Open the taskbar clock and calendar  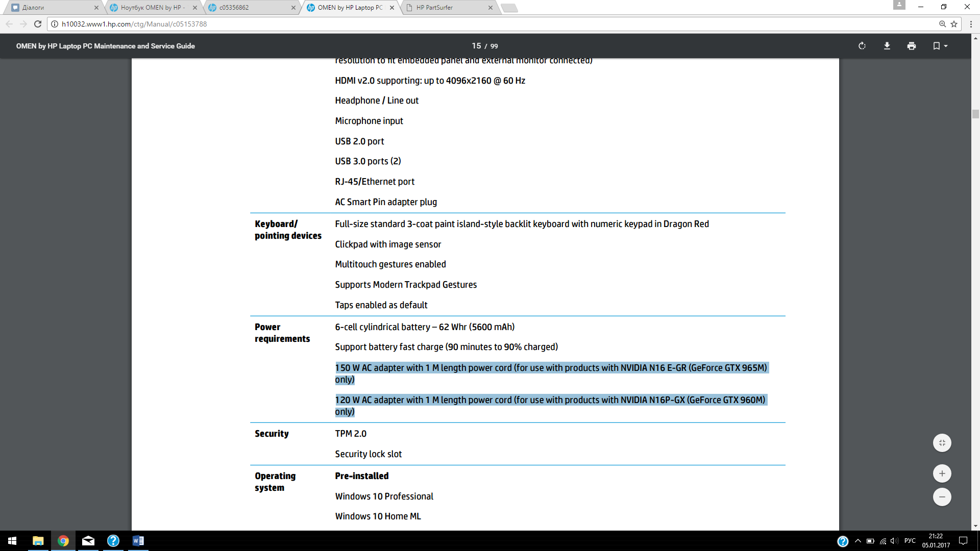[936, 541]
